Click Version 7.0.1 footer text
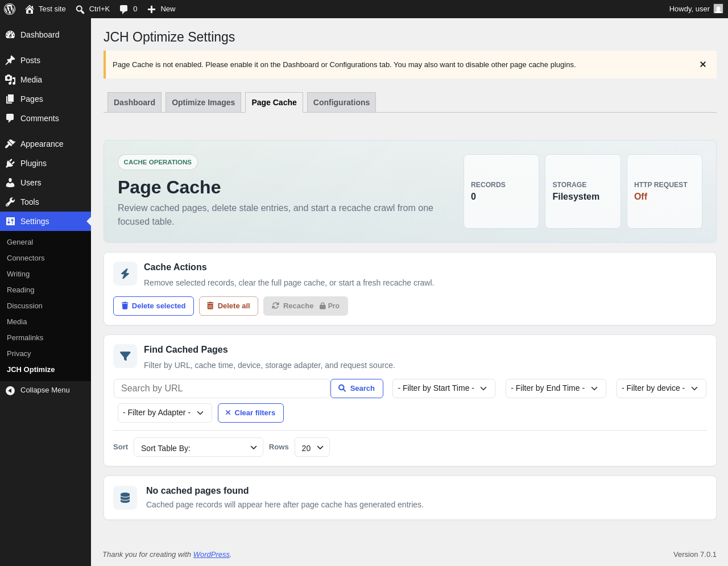Screen dimensions: 728x566 click(x=695, y=555)
